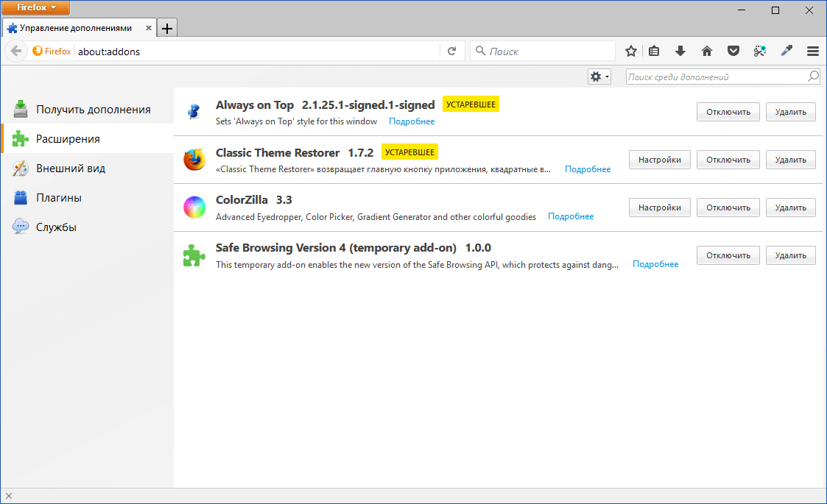The image size is (827, 504).
Task: Open Плагины category
Action: click(87, 198)
